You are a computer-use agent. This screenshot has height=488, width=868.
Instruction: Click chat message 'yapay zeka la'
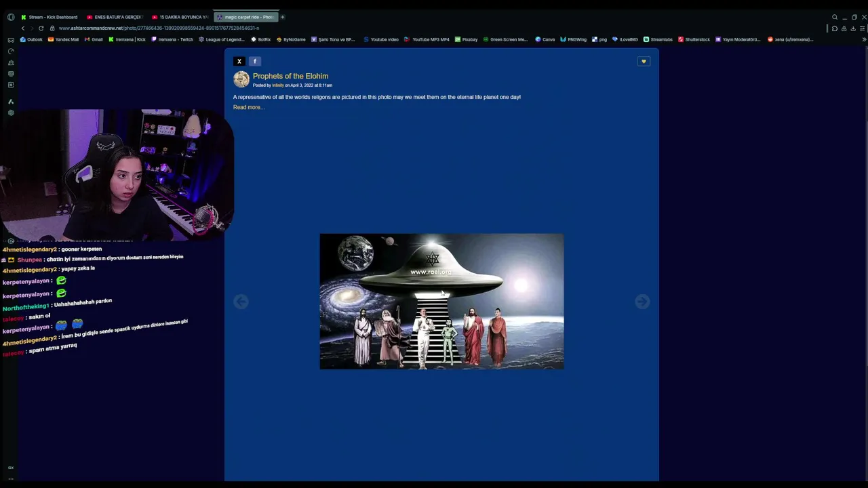77,269
